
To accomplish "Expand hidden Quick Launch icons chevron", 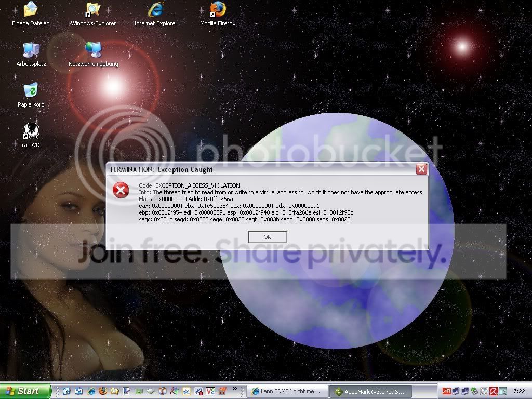I will pos(235,389).
